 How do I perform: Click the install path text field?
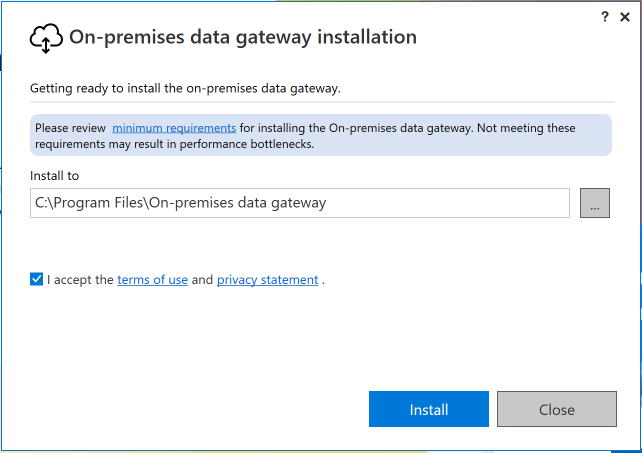point(300,203)
